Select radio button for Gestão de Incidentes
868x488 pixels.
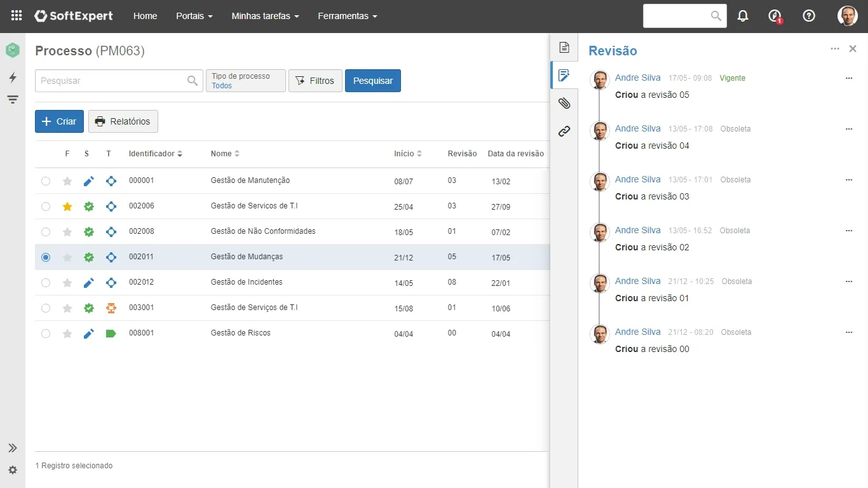click(46, 283)
